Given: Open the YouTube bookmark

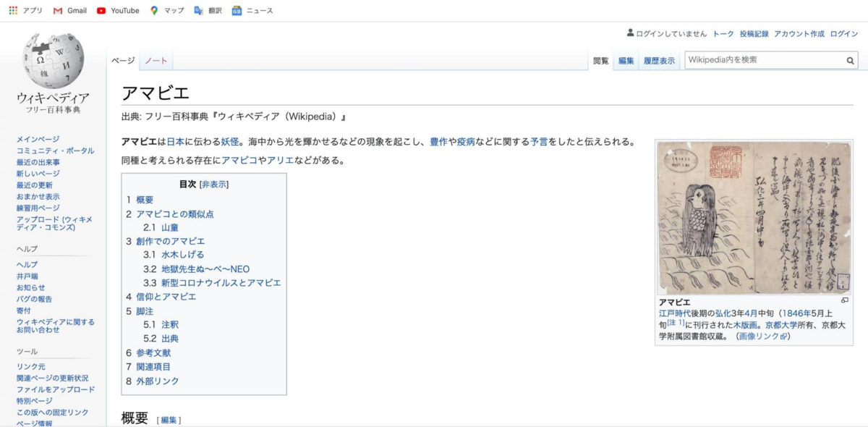Looking at the screenshot, I should click(118, 10).
